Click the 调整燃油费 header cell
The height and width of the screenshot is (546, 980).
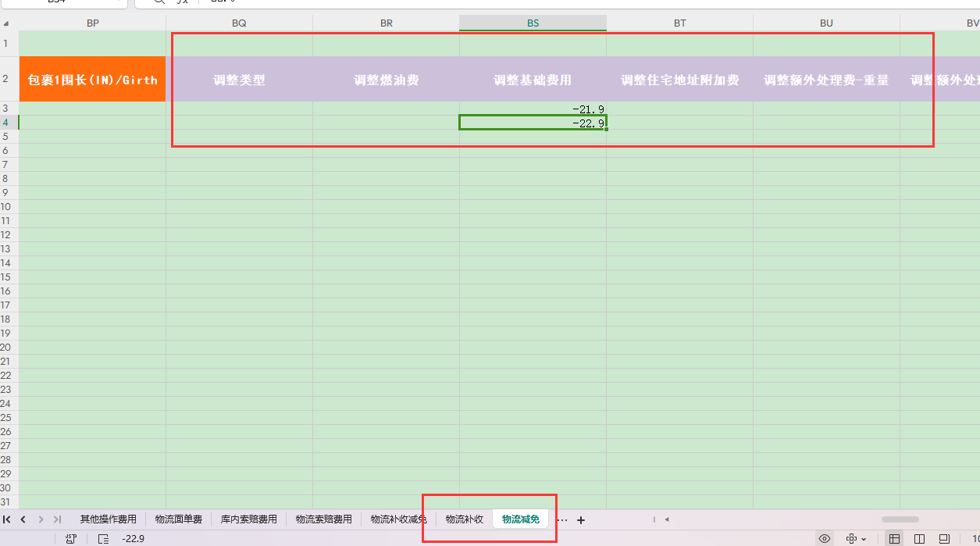(386, 79)
